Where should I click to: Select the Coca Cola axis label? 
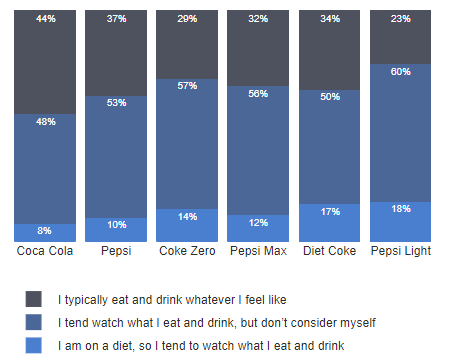point(45,251)
